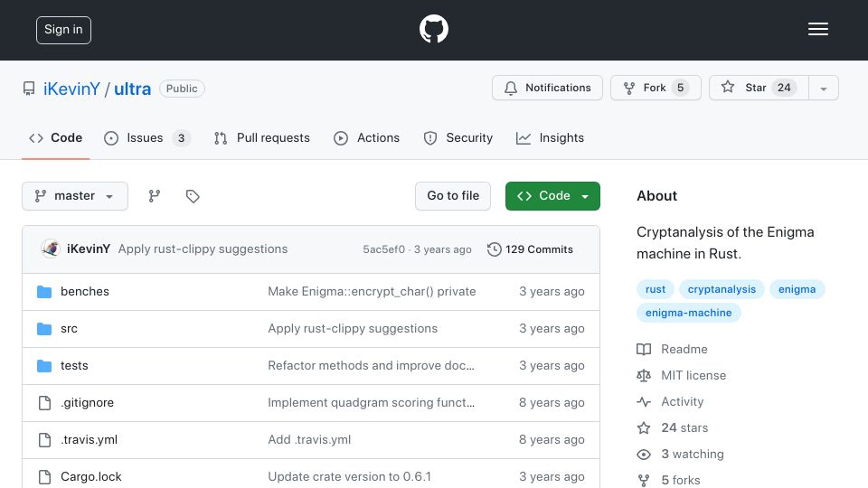Image resolution: width=868 pixels, height=488 pixels.
Task: Open the master branch selector dropdown
Action: point(75,196)
